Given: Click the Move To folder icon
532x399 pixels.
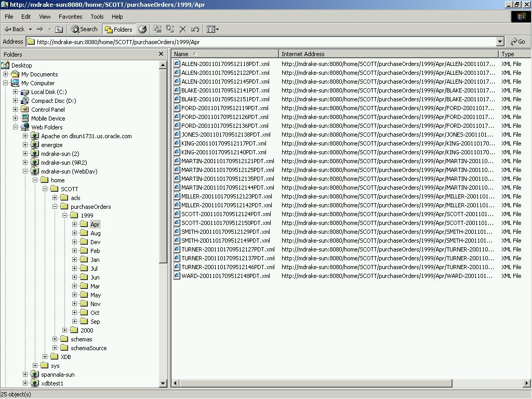Looking at the screenshot, I should tap(158, 30).
